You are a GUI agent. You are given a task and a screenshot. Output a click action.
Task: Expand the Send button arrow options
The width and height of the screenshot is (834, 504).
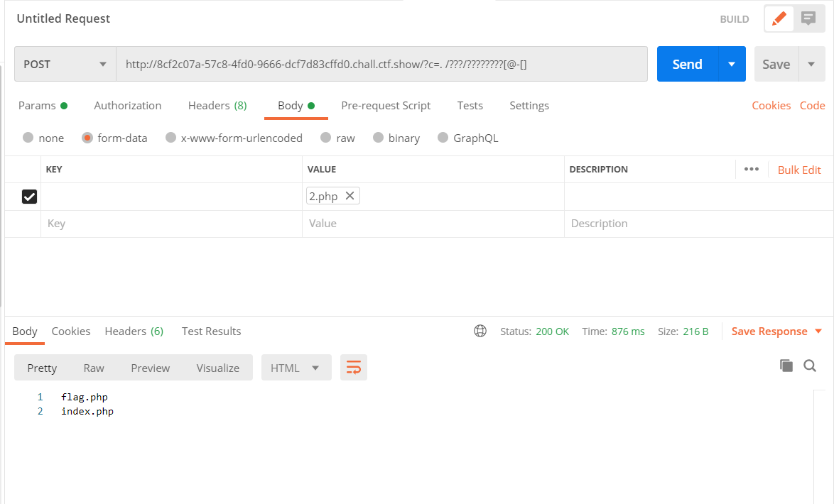pyautogui.click(x=732, y=64)
